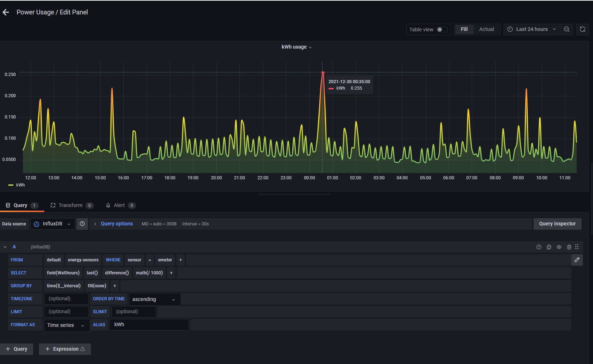Switch to the Query tab
593x364 pixels.
tap(22, 205)
